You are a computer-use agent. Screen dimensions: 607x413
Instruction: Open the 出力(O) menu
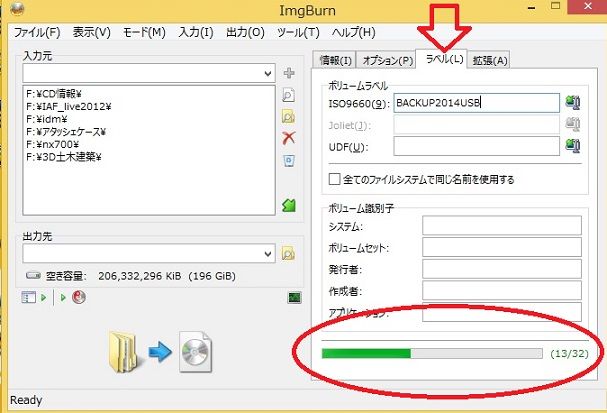pos(245,32)
